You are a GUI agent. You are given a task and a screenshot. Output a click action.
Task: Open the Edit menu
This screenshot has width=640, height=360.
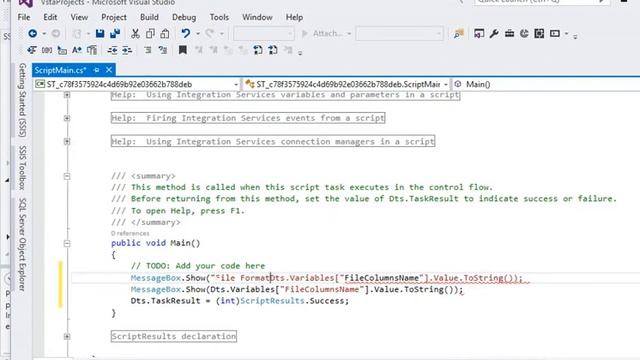[x=50, y=17]
